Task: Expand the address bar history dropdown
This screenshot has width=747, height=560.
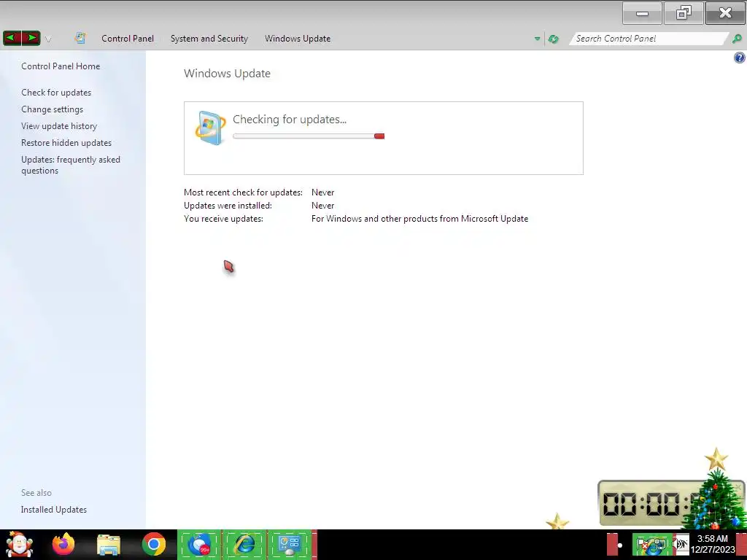Action: pyautogui.click(x=537, y=39)
